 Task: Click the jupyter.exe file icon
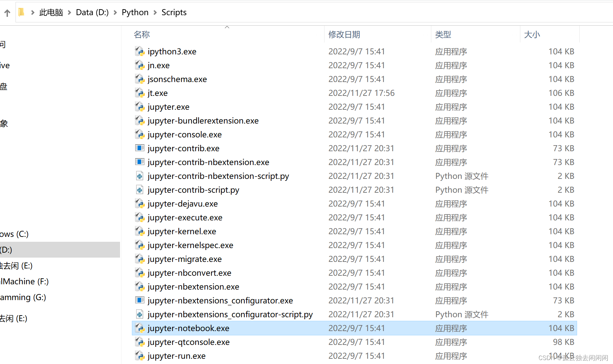pyautogui.click(x=140, y=107)
